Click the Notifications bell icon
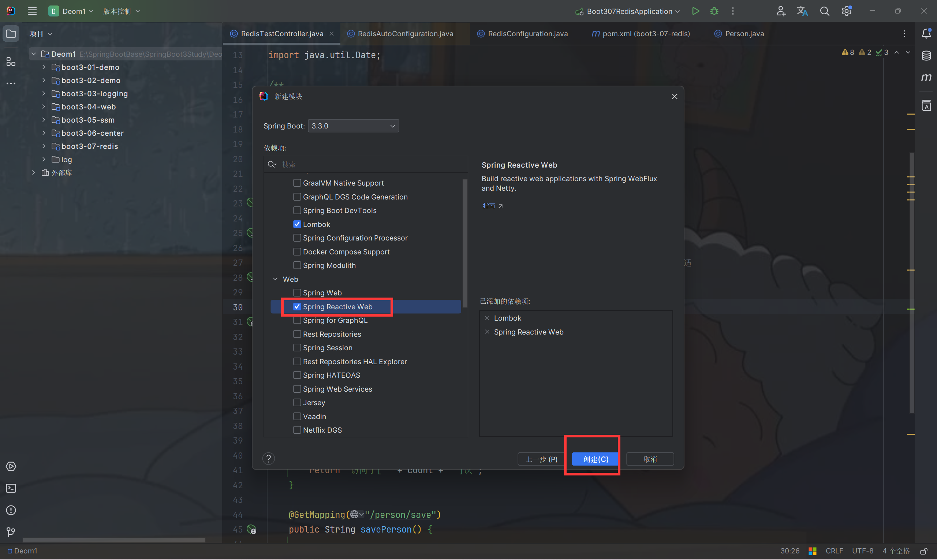This screenshot has height=560, width=937. tap(926, 33)
